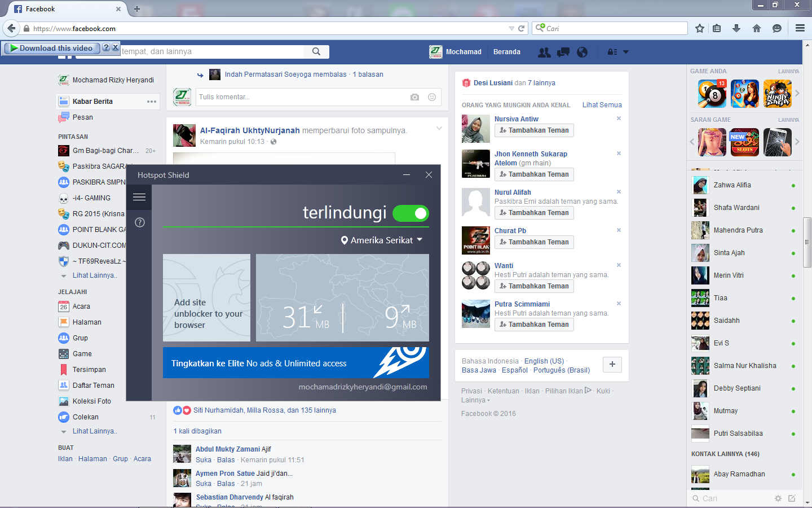812x508 pixels.
Task: Dismiss the Putra Scimmiami suggestion
Action: (x=619, y=304)
